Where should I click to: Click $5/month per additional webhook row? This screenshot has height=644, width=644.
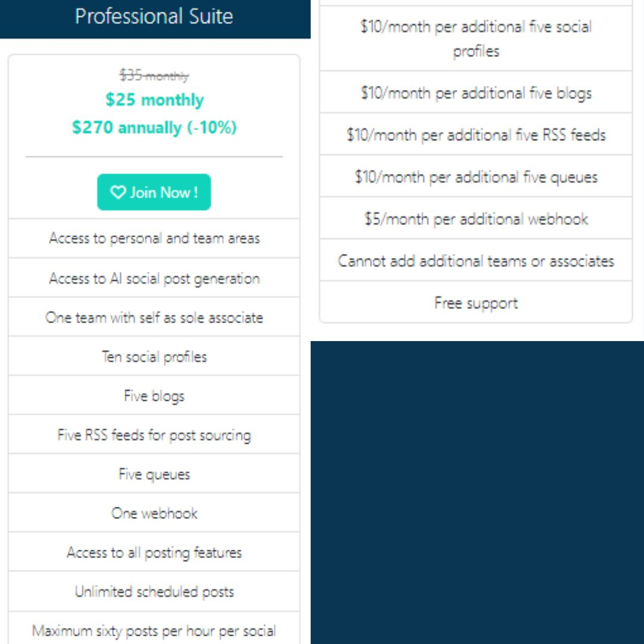pyautogui.click(x=476, y=218)
